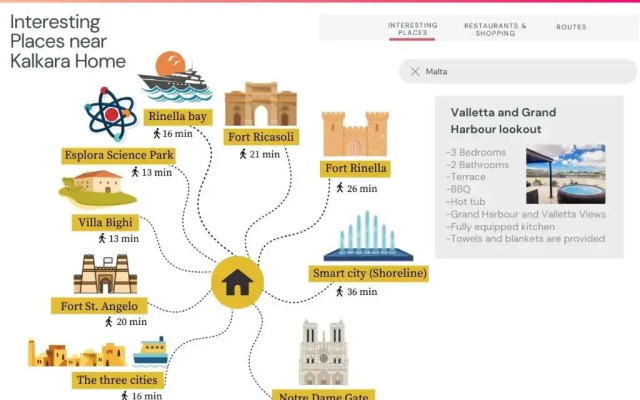This screenshot has width=640, height=400.
Task: Click the Malta search field
Action: click(520, 72)
